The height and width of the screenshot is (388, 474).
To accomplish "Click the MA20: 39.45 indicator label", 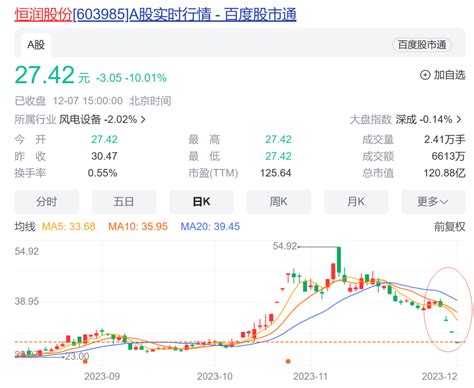I will coord(210,227).
